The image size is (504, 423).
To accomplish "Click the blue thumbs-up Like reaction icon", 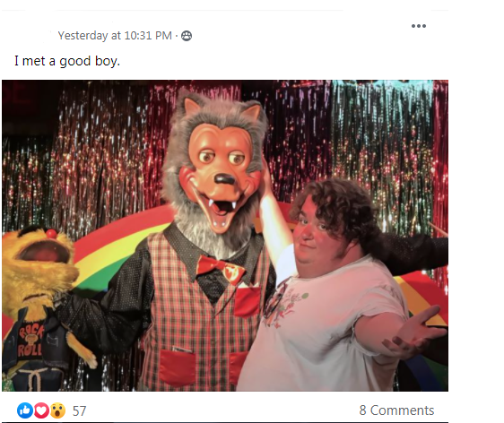I will pos(25,410).
